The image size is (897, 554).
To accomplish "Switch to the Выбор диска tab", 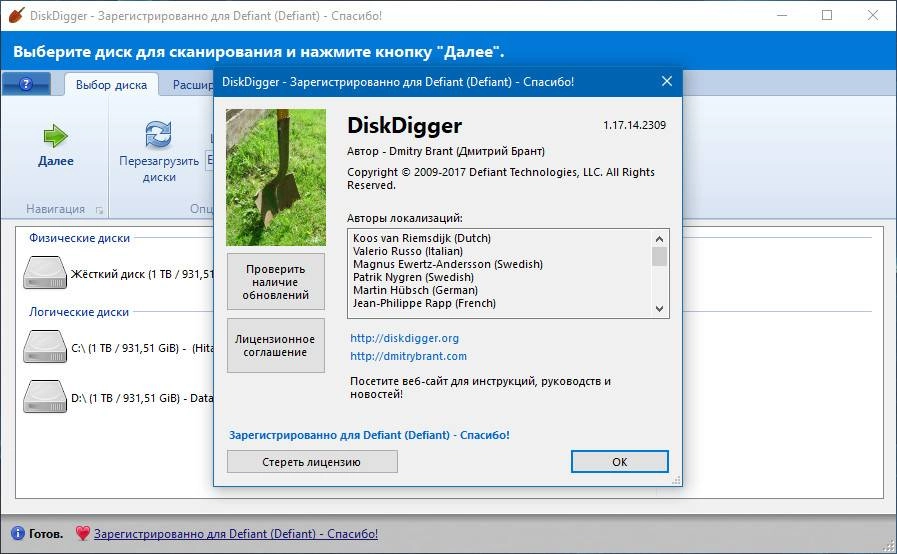I will (x=111, y=85).
